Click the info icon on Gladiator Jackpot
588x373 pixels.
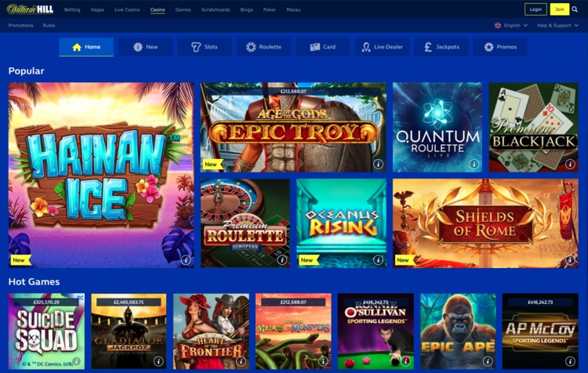[158, 361]
